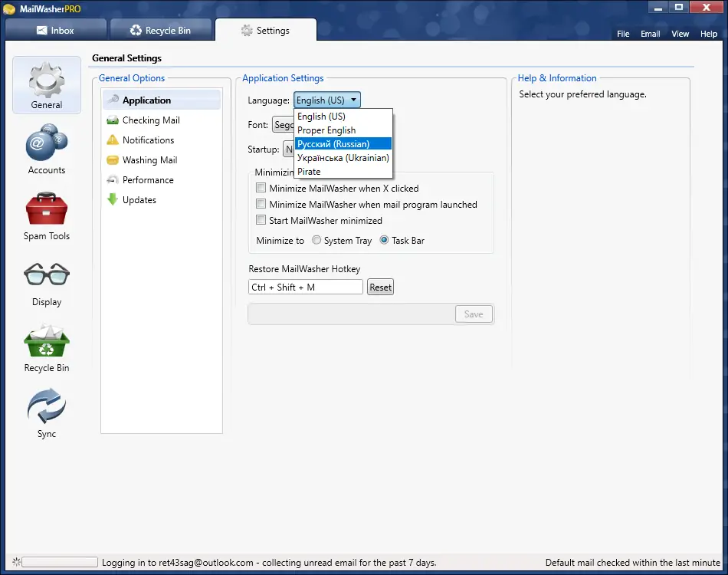728x575 pixels.
Task: Click the Washing Mail sponge icon
Action: (113, 159)
